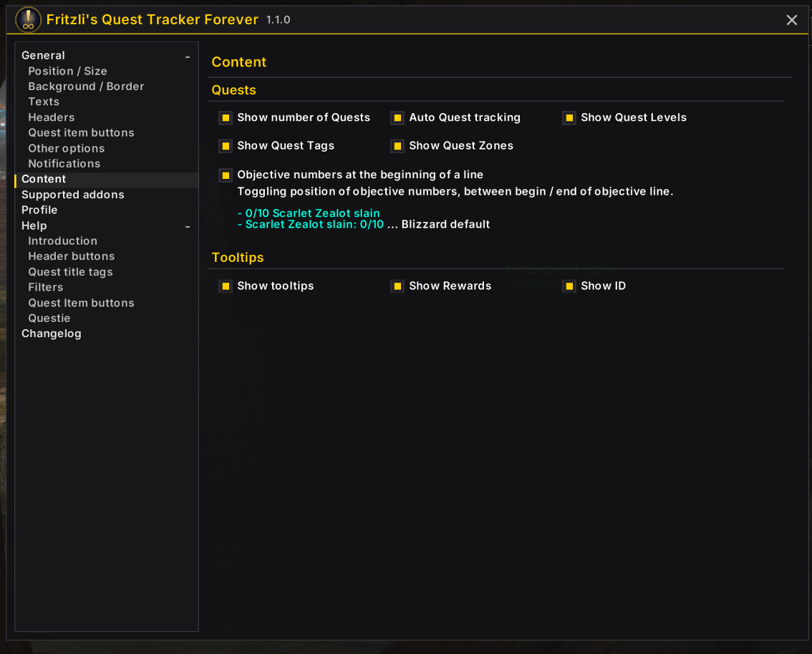Disable Auto Quest tracking checkbox
812x654 pixels.
pyautogui.click(x=397, y=118)
